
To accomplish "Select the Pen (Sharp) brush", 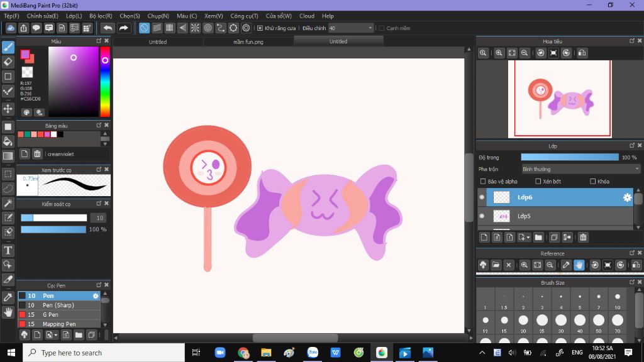I will (x=59, y=305).
